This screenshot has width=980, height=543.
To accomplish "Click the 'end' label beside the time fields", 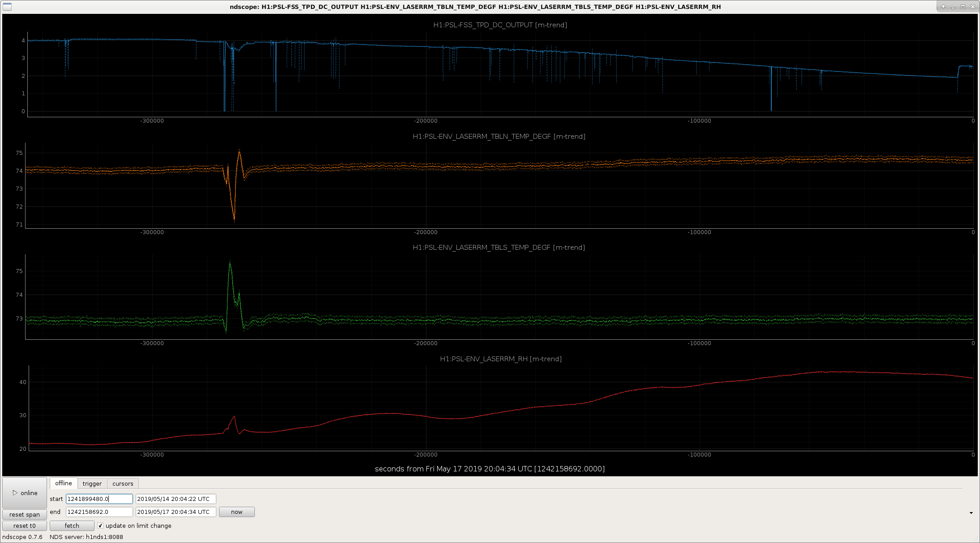I will click(x=55, y=512).
